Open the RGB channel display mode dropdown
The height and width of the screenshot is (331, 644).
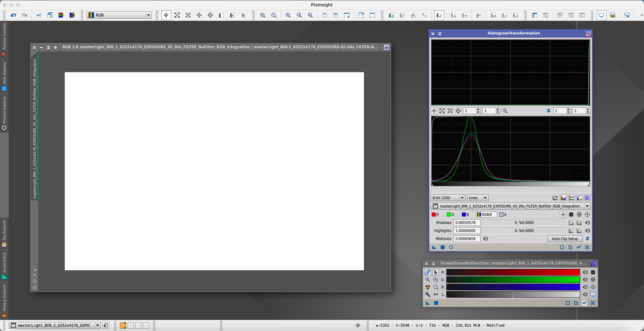pyautogui.click(x=119, y=15)
